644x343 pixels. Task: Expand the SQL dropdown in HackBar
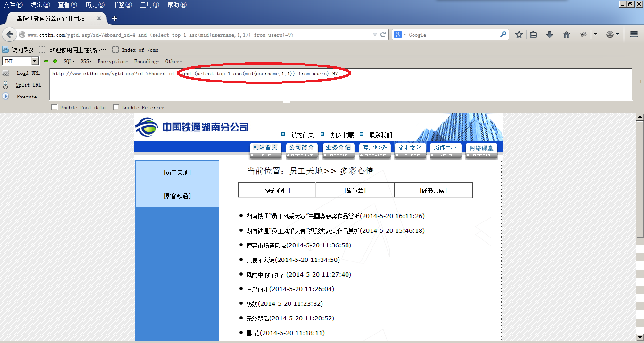(69, 61)
